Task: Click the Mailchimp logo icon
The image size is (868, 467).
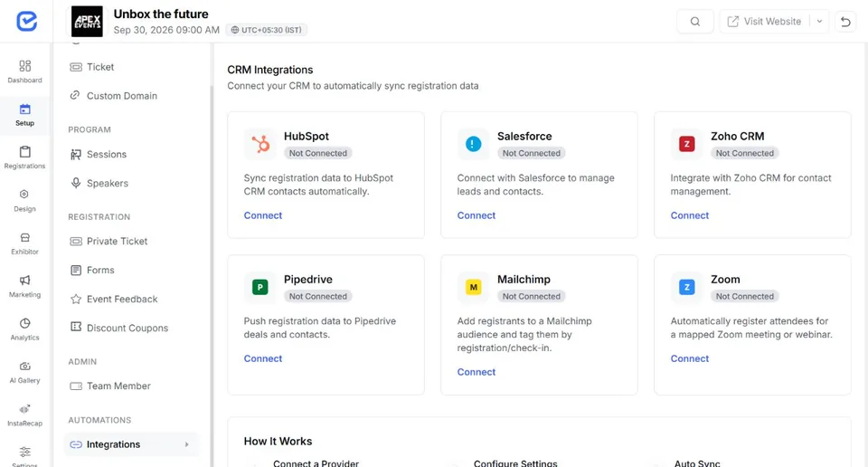Action: [x=473, y=287]
